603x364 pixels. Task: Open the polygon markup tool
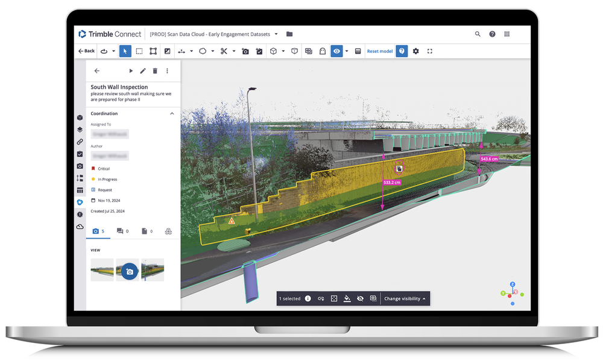[201, 51]
